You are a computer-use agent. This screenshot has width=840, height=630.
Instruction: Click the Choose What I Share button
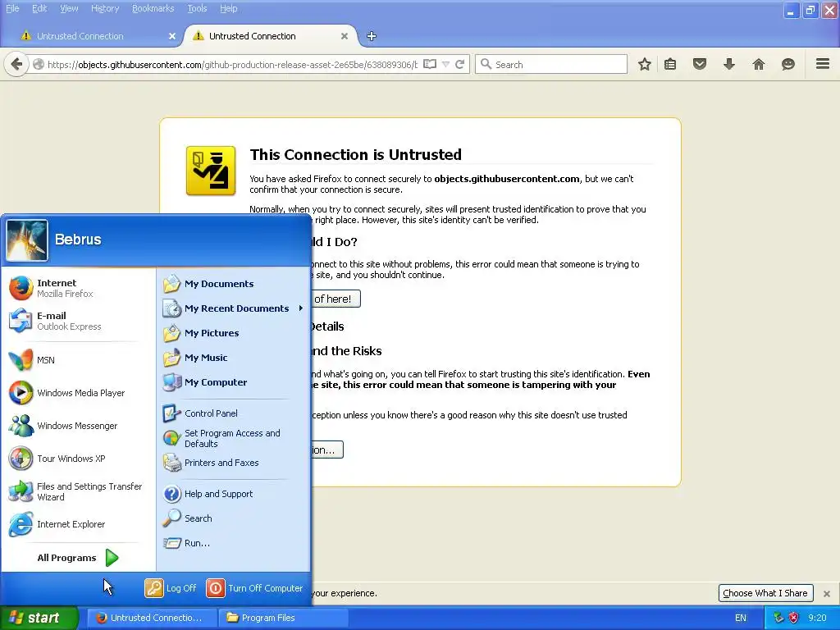765,593
